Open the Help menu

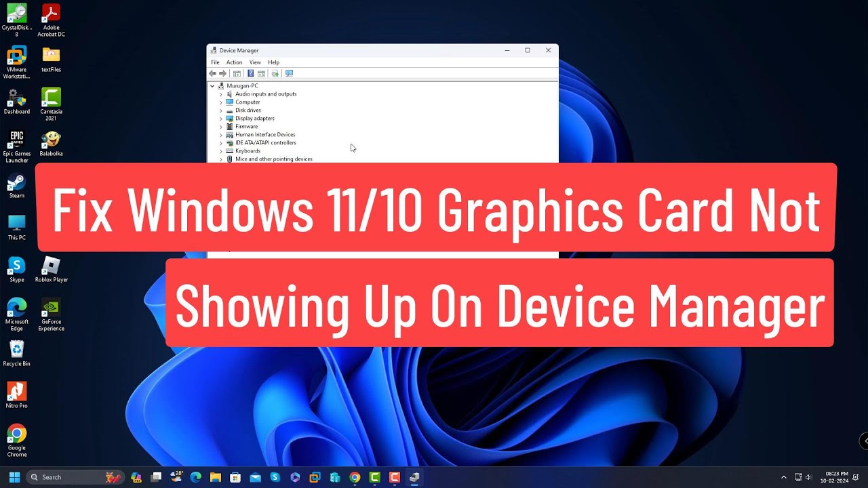point(273,62)
